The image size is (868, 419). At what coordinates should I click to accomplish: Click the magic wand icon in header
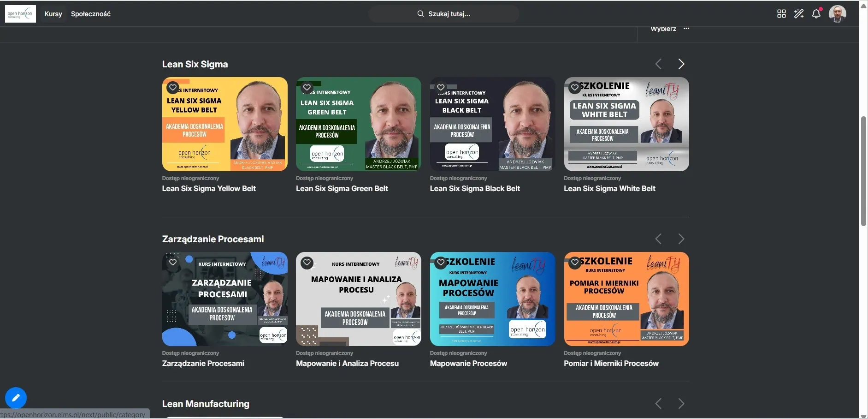coord(799,14)
